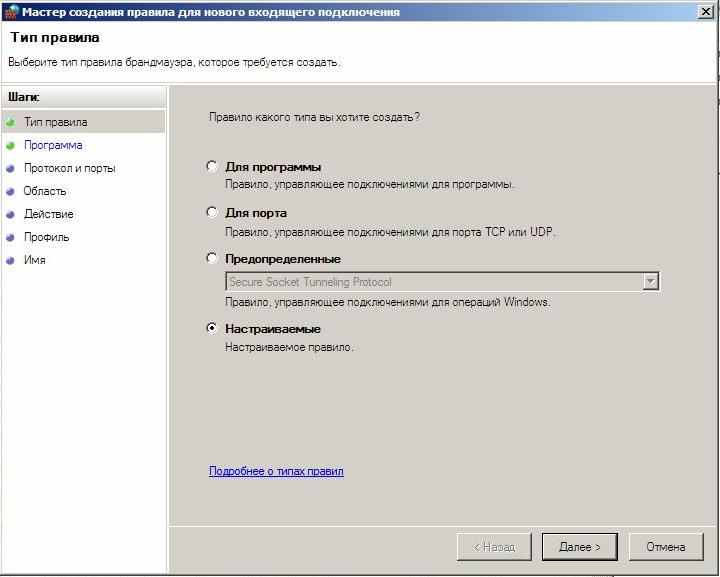Select the Для программы radio button

click(x=211, y=167)
